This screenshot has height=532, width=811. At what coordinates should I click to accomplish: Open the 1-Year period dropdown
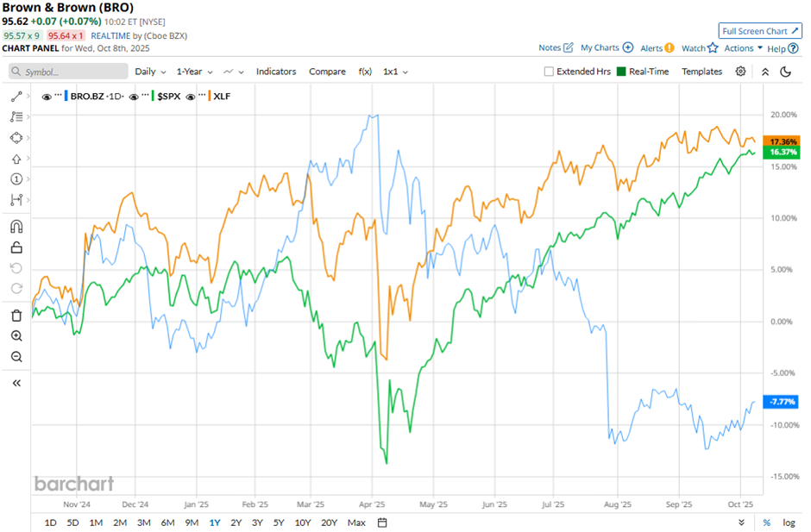coord(194,72)
